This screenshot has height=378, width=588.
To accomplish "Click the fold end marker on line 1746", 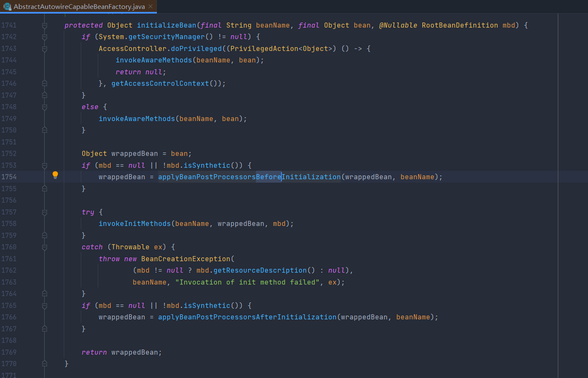I will pyautogui.click(x=45, y=84).
